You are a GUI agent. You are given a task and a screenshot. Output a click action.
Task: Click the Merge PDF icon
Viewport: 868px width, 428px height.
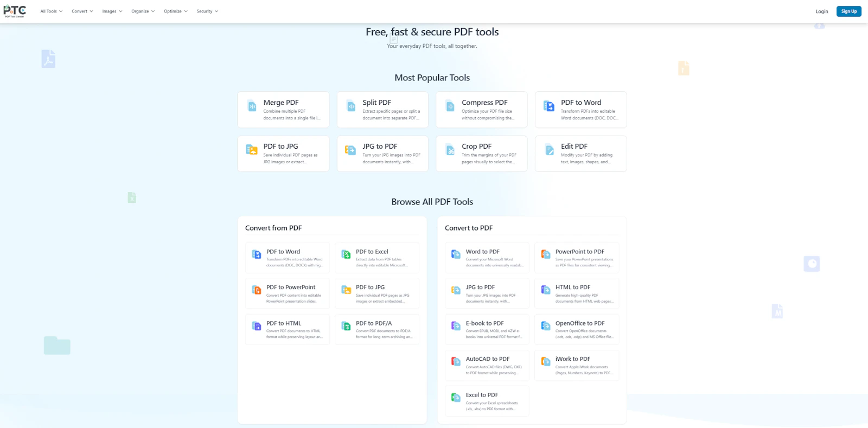(252, 106)
